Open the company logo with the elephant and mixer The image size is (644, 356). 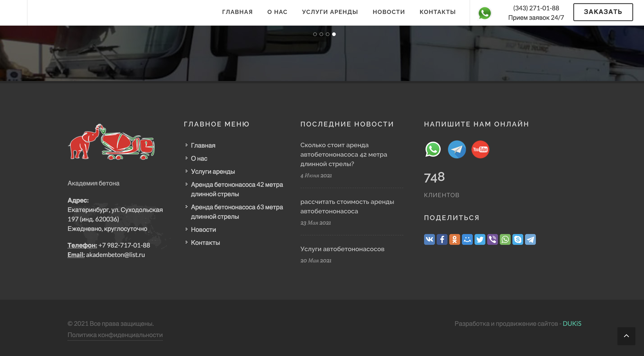[111, 142]
